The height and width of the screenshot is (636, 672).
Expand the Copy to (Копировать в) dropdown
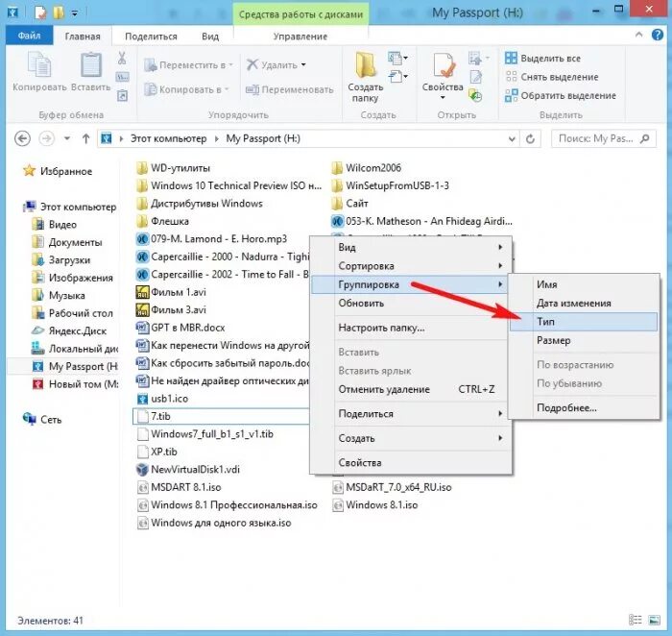(227, 89)
